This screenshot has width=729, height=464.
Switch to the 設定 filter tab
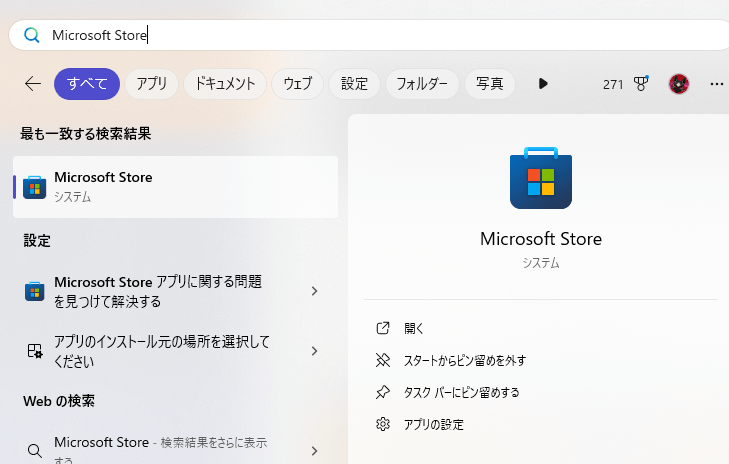354,84
